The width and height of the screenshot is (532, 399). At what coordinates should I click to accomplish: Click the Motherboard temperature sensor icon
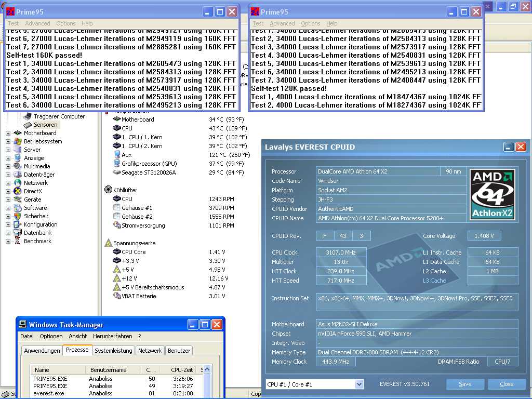tap(117, 119)
